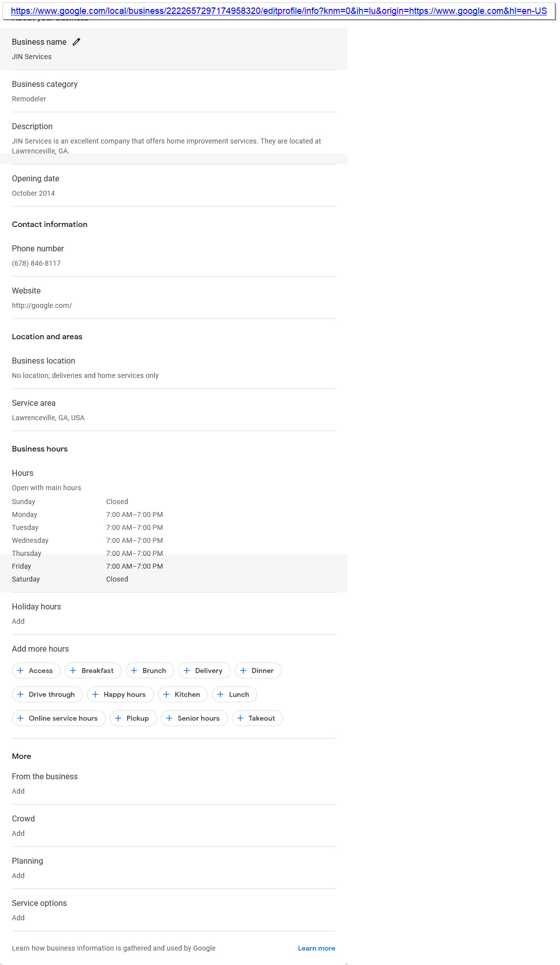The width and height of the screenshot is (560, 965).
Task: Add Takeout hours chip
Action: point(257,718)
